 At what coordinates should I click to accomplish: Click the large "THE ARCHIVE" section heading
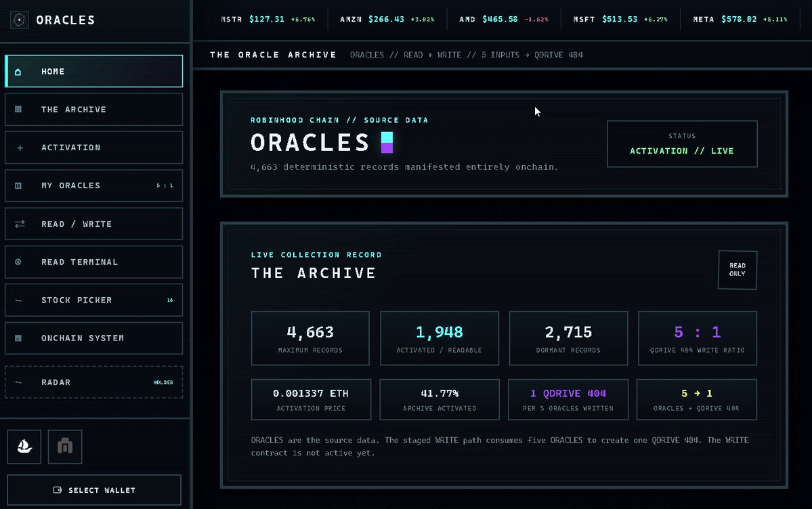[314, 273]
